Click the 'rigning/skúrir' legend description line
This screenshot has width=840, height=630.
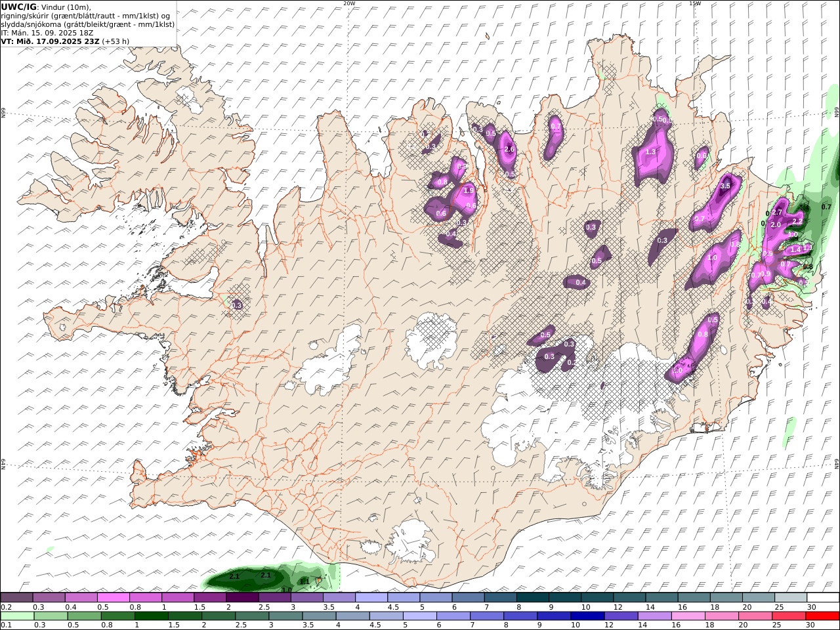pos(85,16)
